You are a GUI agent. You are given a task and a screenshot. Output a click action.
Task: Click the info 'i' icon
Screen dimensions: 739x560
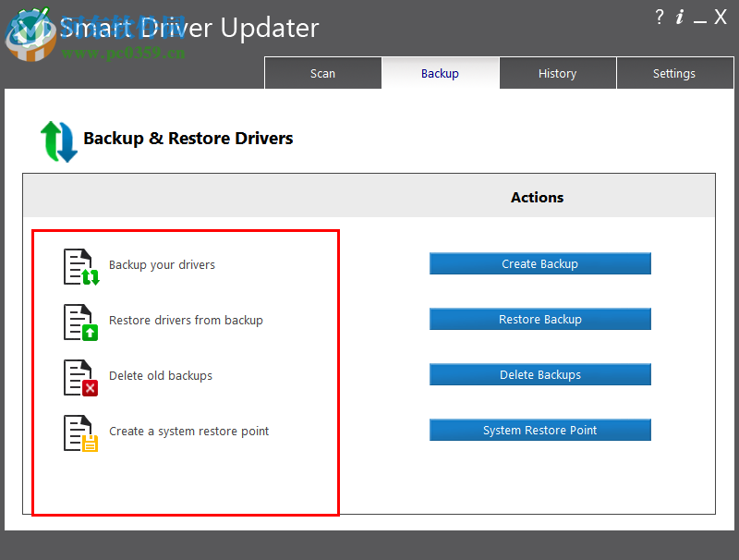click(x=681, y=17)
